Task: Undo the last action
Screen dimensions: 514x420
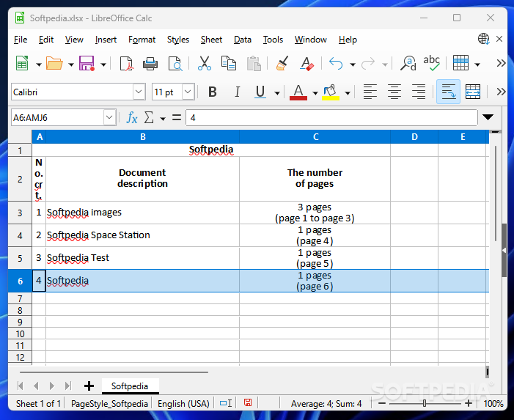Action: [x=336, y=64]
